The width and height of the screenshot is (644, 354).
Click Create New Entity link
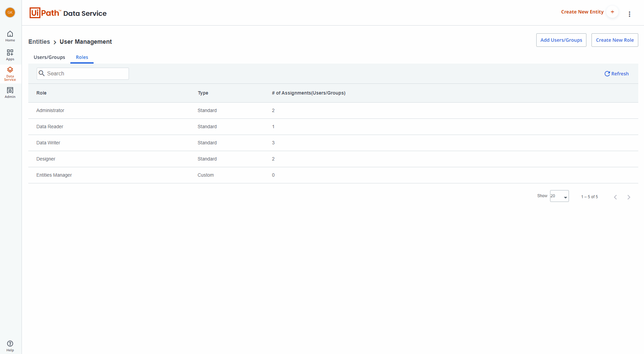(582, 12)
